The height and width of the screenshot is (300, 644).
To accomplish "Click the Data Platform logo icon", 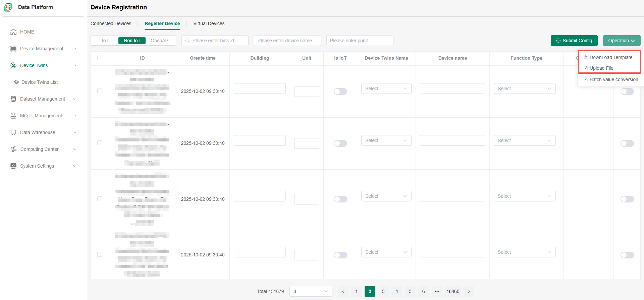I will tap(8, 7).
